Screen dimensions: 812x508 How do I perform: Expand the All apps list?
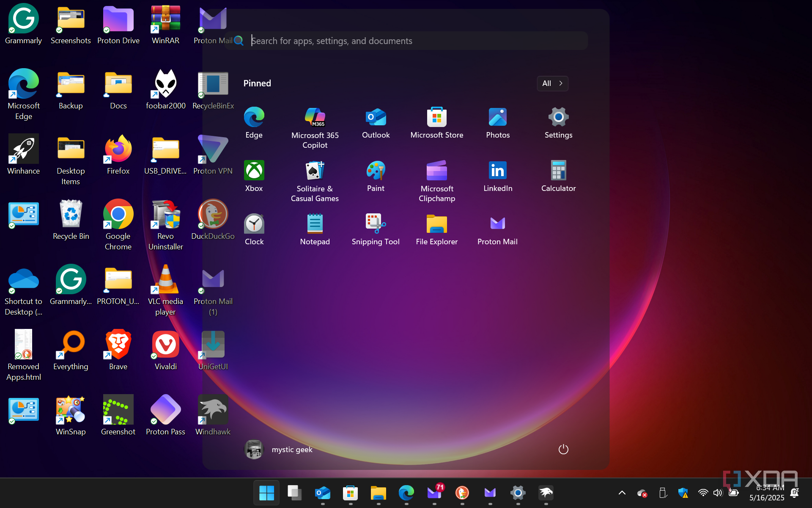pos(552,83)
